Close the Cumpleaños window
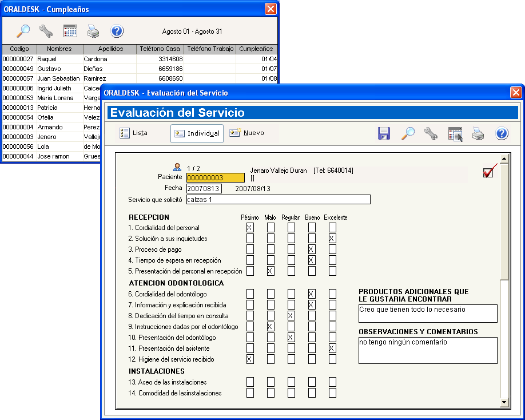This screenshot has height=420, width=525. 271,9
